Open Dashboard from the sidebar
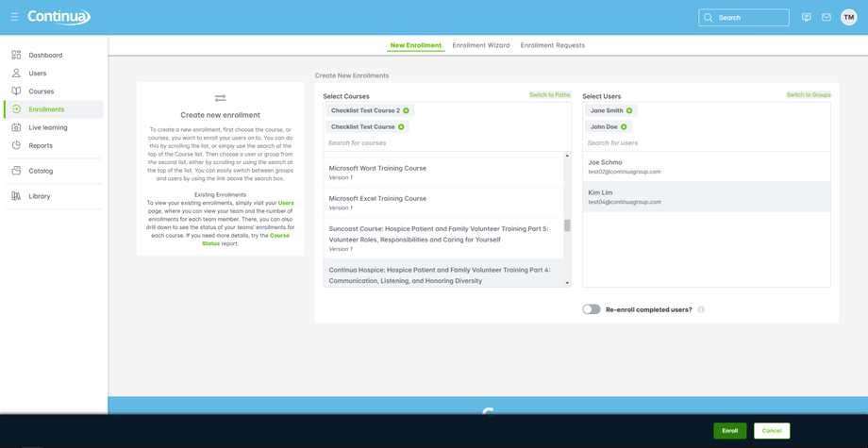The height and width of the screenshot is (448, 868). [45, 56]
